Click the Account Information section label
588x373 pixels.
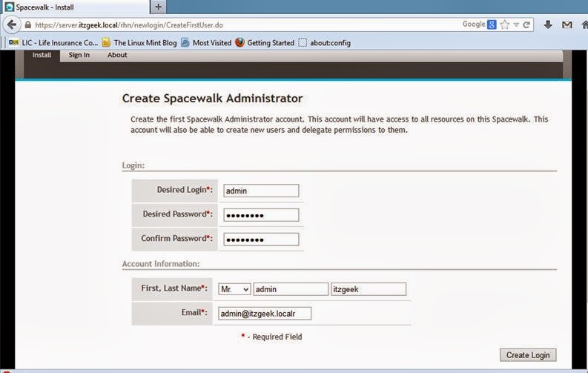tap(161, 264)
